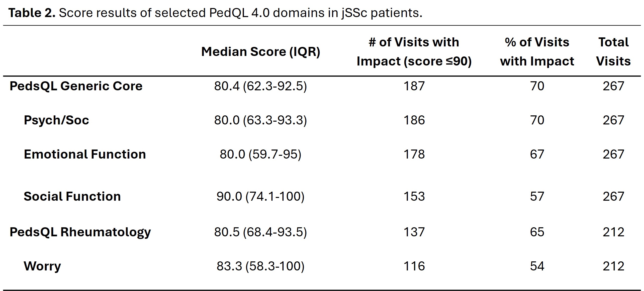
Task: Select the 212 total visits for PedsQL Rheumatology
Action: click(613, 232)
